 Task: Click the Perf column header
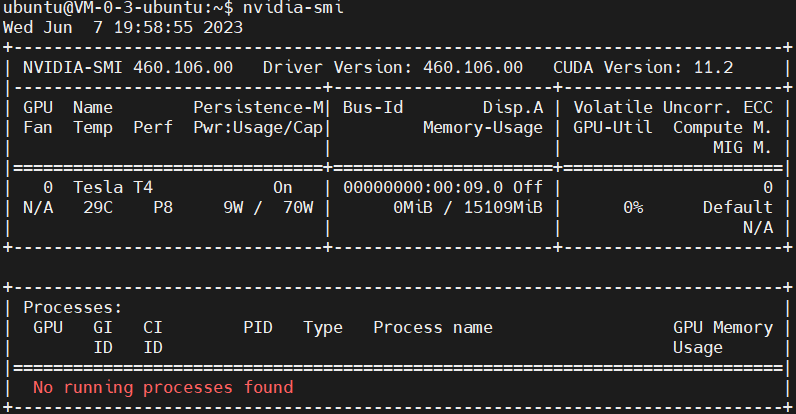pos(153,127)
